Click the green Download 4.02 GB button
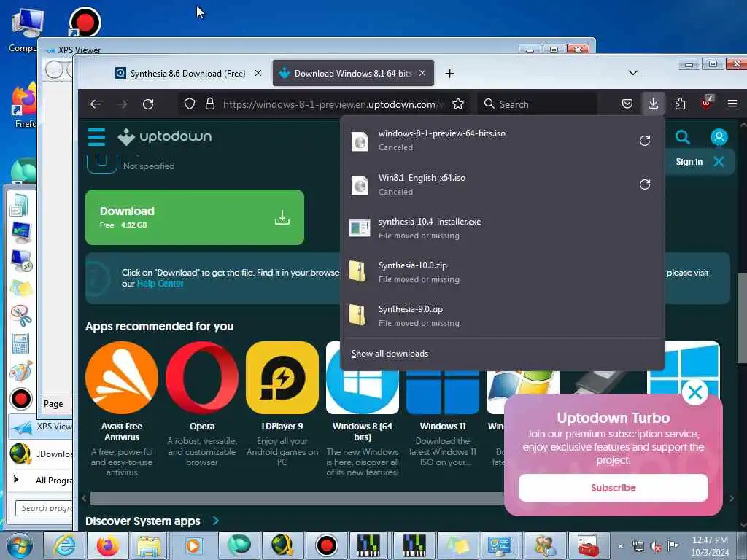The height and width of the screenshot is (560, 747). tap(195, 217)
